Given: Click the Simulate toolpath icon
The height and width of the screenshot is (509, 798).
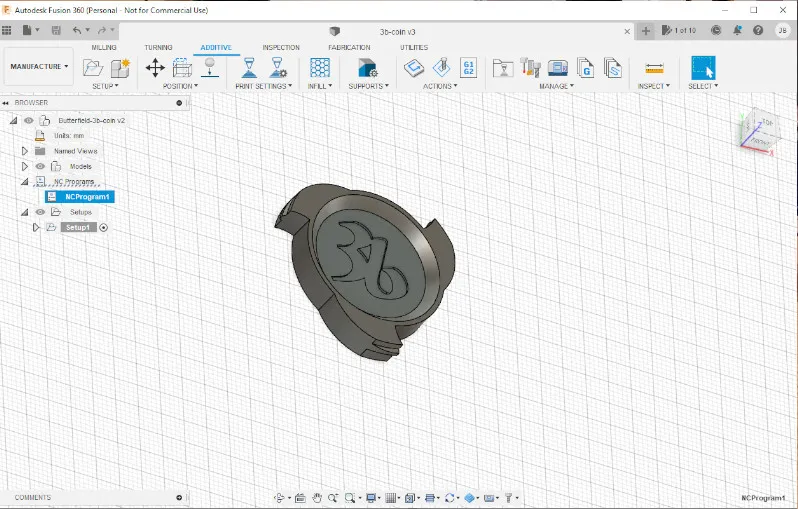Looking at the screenshot, I should click(x=441, y=67).
